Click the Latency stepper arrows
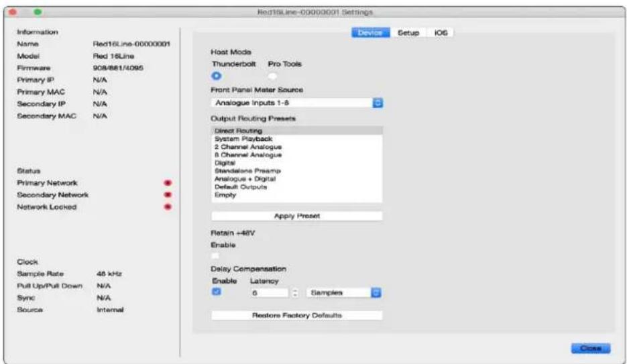This screenshot has width=627, height=364. pos(295,293)
